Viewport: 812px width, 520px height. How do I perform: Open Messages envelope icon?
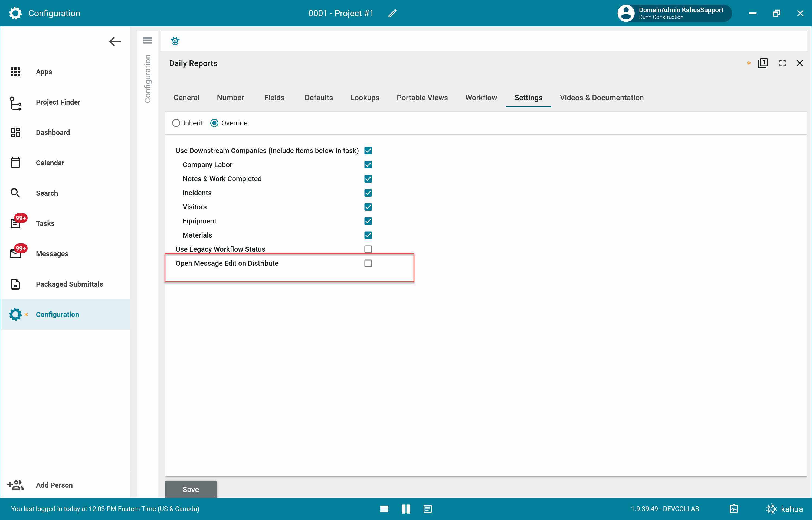pyautogui.click(x=15, y=253)
